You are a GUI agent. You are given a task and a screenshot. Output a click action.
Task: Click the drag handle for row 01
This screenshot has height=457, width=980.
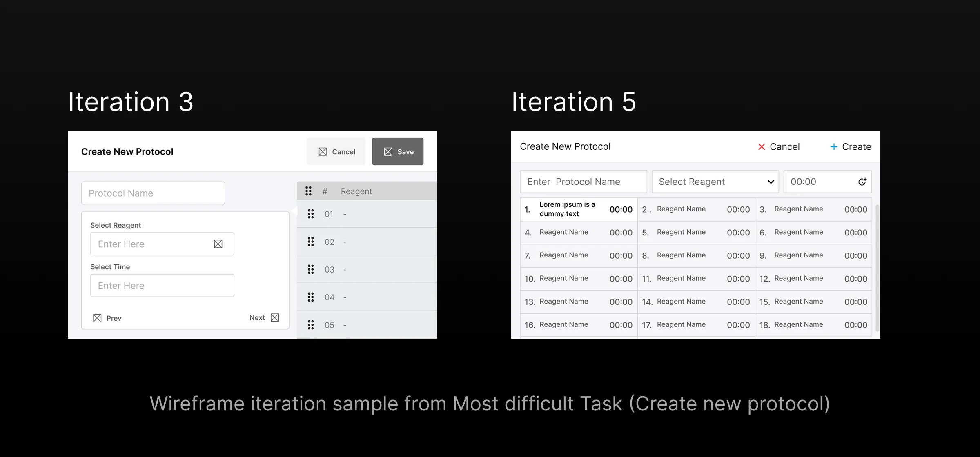[x=311, y=214]
